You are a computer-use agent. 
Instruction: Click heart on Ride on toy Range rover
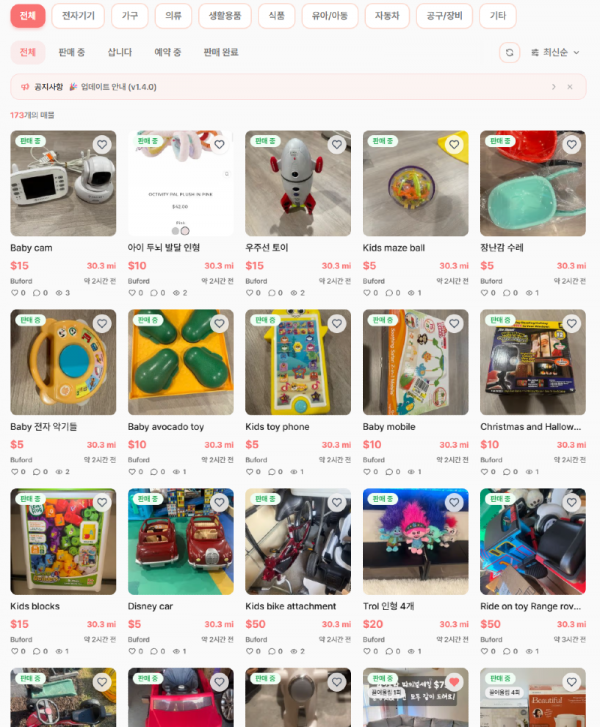[571, 502]
